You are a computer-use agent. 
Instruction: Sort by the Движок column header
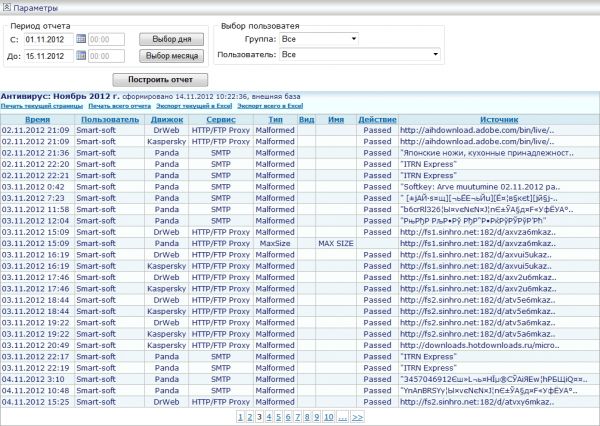(167, 119)
